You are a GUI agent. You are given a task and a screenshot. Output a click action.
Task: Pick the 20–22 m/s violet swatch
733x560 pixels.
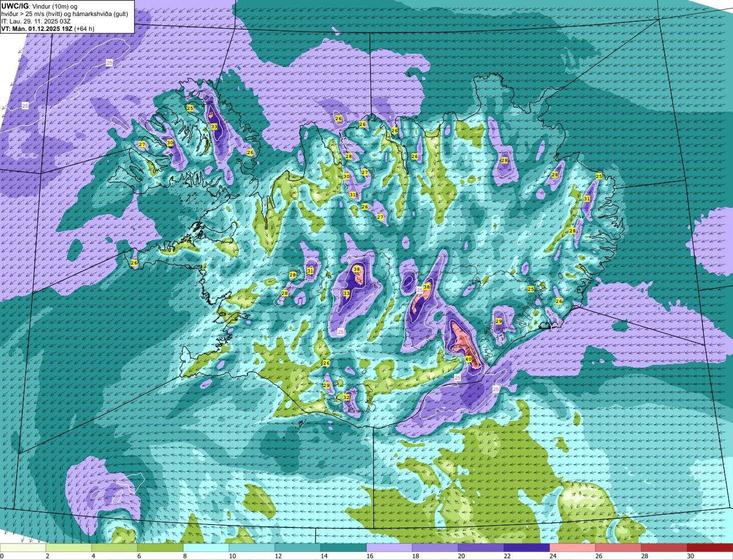click(481, 548)
